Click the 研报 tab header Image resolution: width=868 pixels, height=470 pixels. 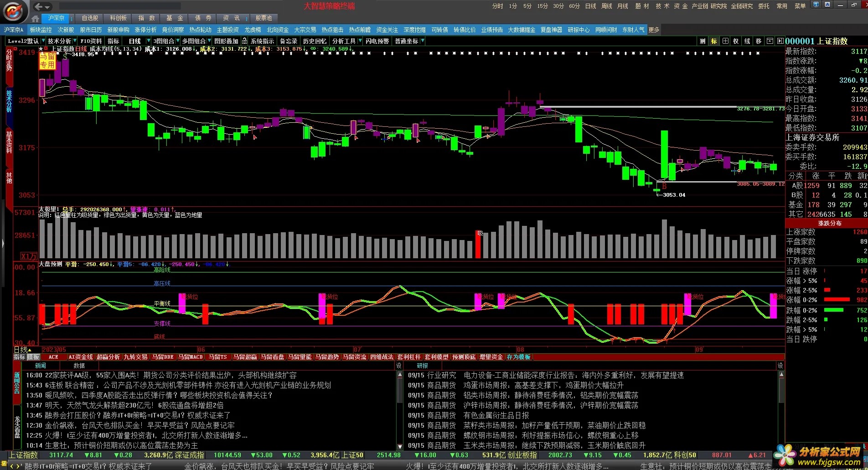423,366
